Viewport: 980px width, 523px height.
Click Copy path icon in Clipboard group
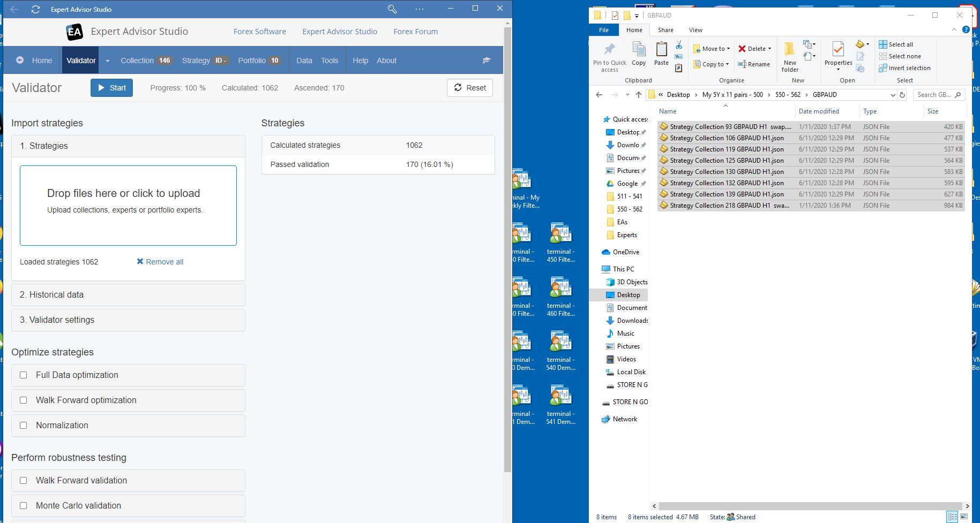pyautogui.click(x=679, y=56)
